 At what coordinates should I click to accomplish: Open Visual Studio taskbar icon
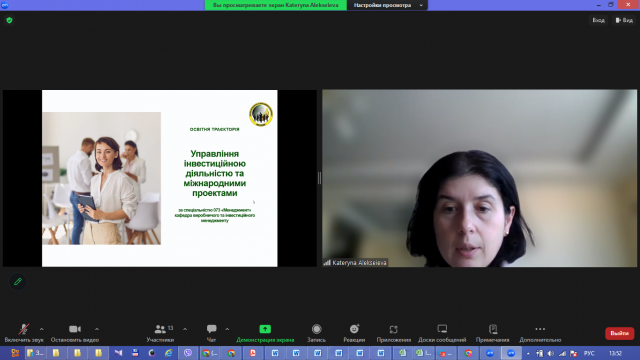click(118, 353)
